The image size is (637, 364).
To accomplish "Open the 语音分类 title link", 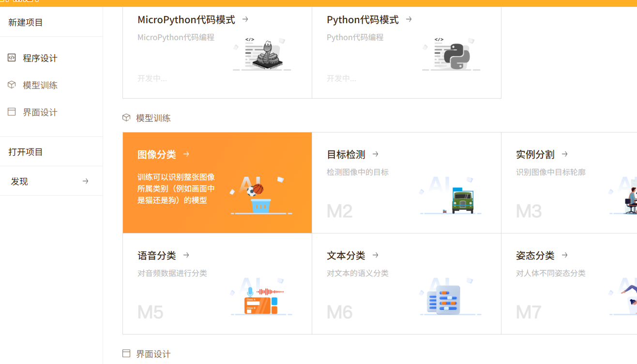I will pyautogui.click(x=157, y=255).
